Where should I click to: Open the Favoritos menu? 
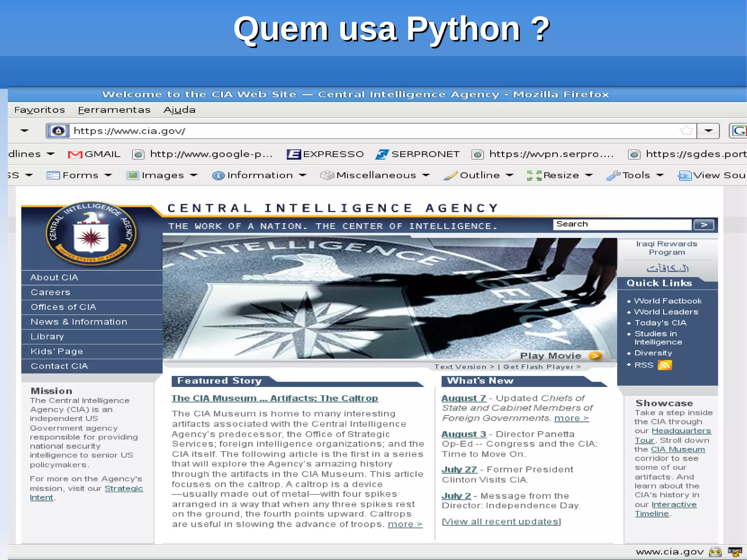(39, 110)
